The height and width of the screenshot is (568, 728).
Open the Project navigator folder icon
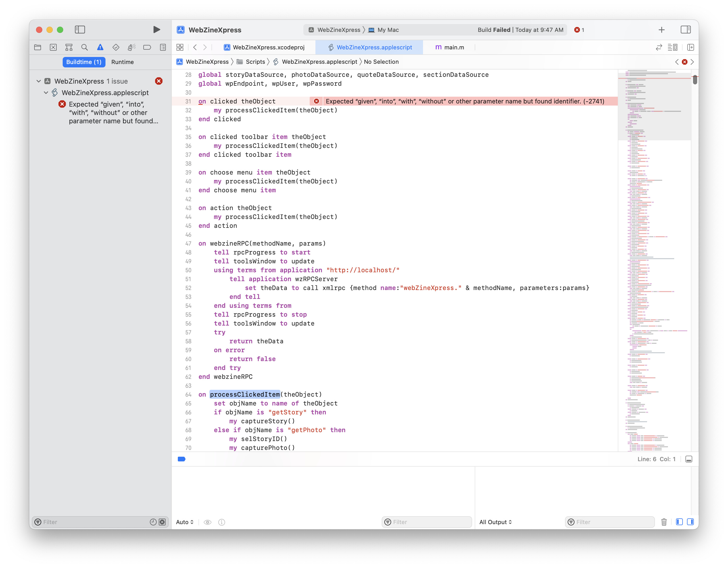(x=38, y=47)
